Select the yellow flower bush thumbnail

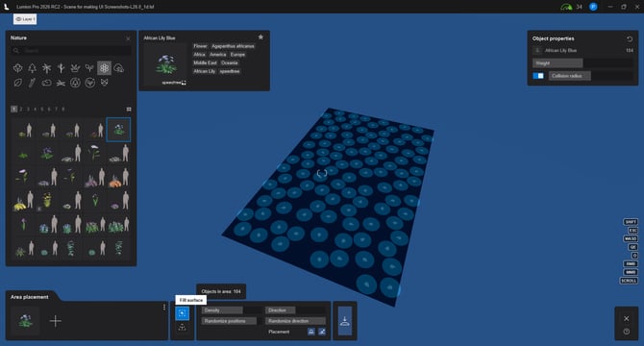23,201
